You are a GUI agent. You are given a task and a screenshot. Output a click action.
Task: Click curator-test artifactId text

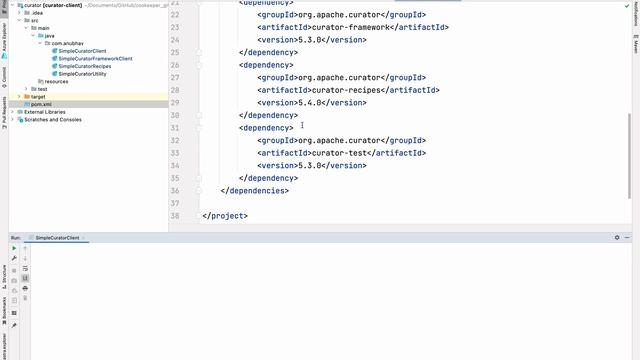pos(339,153)
